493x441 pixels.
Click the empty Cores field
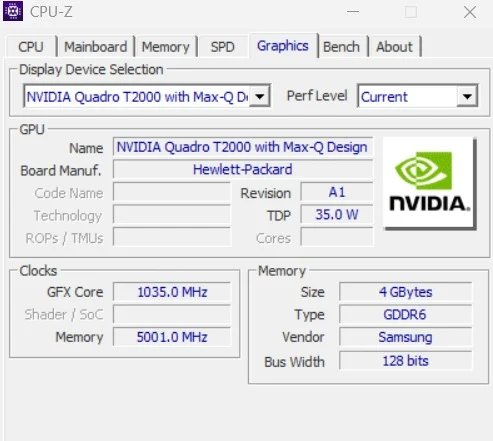337,237
